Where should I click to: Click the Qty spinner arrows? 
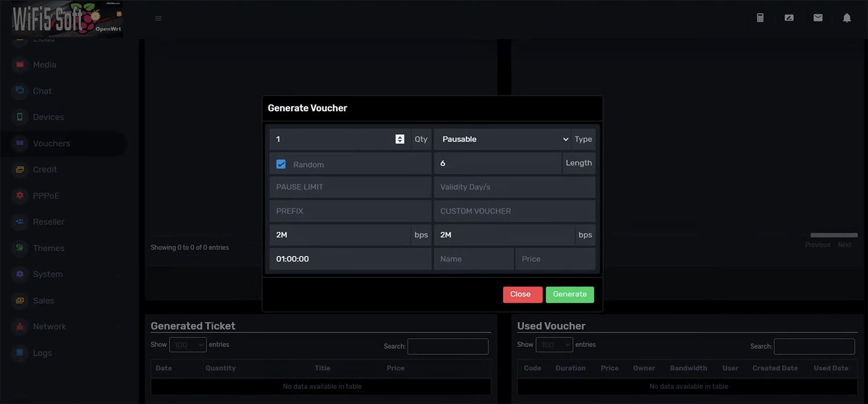(x=400, y=139)
